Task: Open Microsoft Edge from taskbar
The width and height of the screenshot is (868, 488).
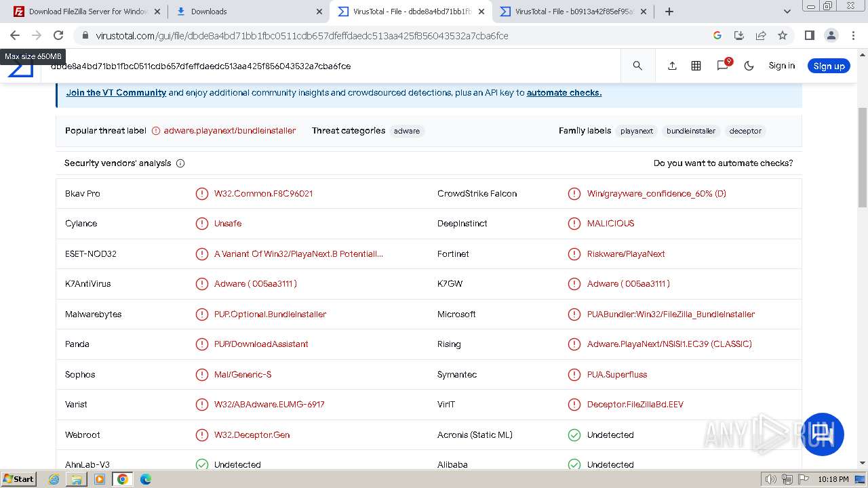Action: (x=146, y=479)
